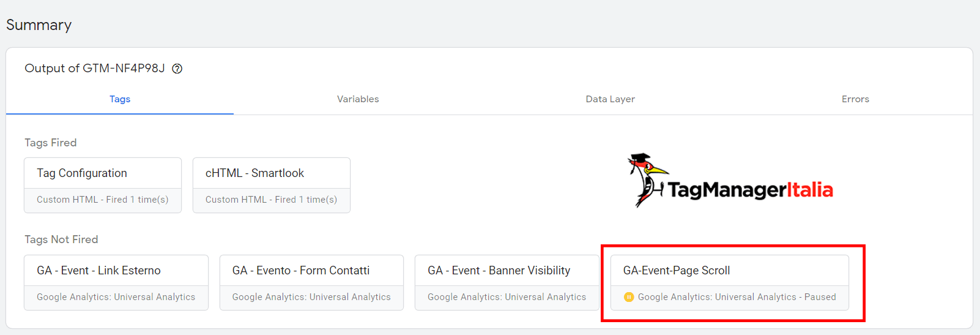Click the 'Universal Analytics - Paused' status text
Screen dimensions: 980x335
(776, 297)
